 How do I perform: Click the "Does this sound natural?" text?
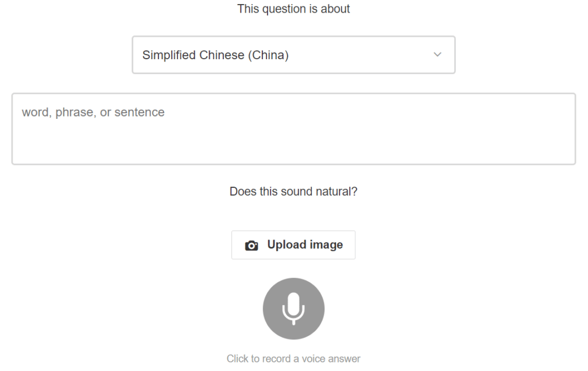293,192
